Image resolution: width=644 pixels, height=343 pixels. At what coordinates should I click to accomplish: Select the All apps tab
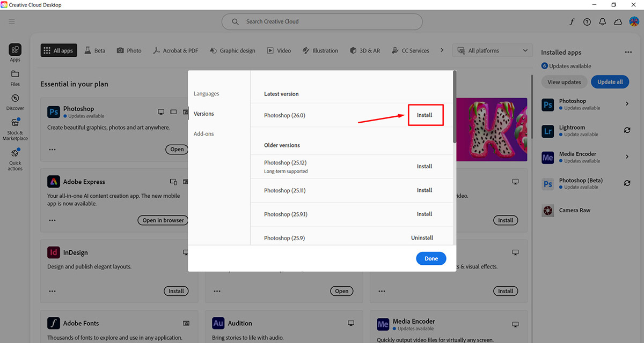[x=58, y=51]
